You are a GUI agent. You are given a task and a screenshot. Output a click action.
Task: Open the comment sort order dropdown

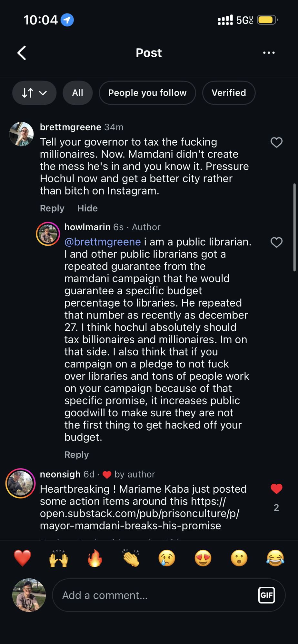[34, 93]
